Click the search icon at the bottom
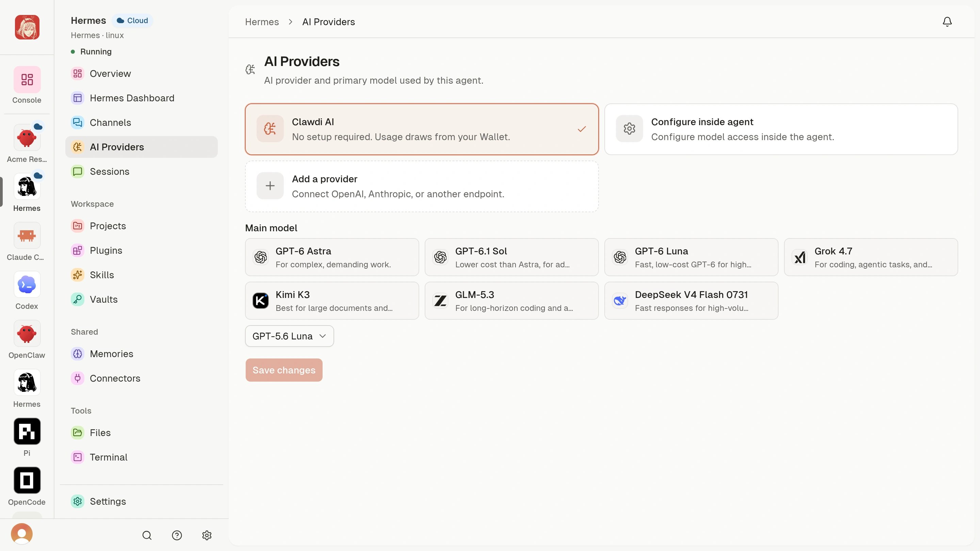980x551 pixels. [x=147, y=535]
